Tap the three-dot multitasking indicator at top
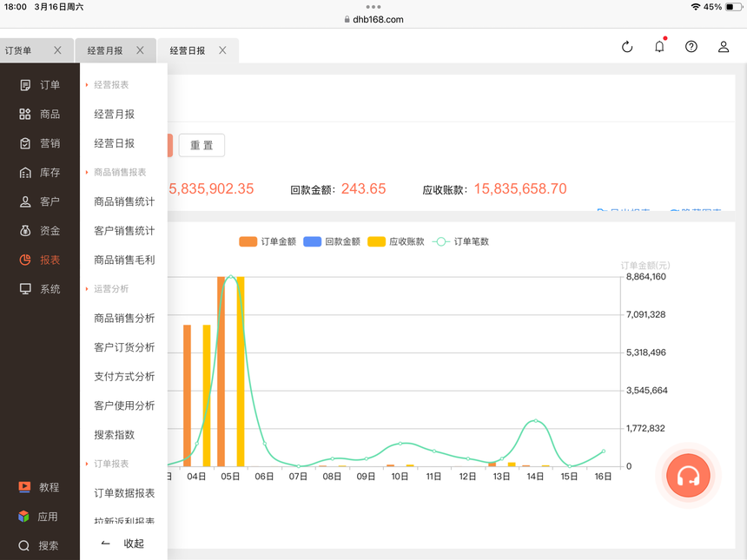747x560 pixels. [x=373, y=7]
